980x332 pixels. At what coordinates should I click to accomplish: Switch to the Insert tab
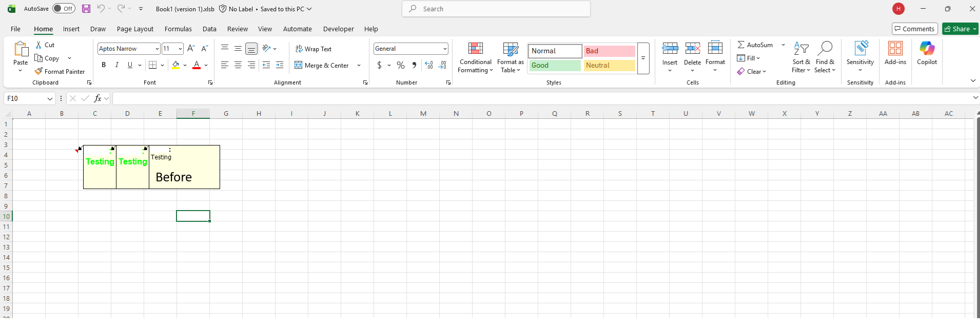pyautogui.click(x=71, y=29)
